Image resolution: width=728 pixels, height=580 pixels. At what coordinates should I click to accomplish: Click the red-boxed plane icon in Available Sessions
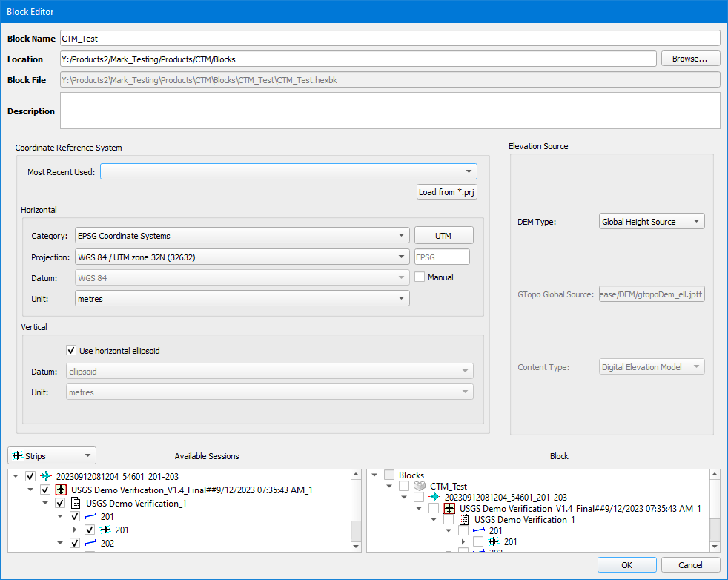point(62,490)
